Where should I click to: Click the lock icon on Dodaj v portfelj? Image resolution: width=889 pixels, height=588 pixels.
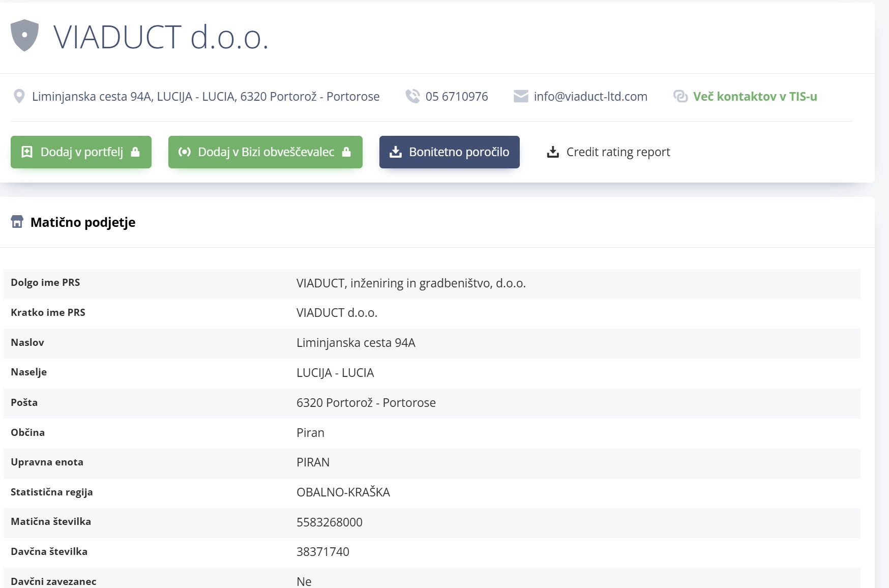(135, 152)
